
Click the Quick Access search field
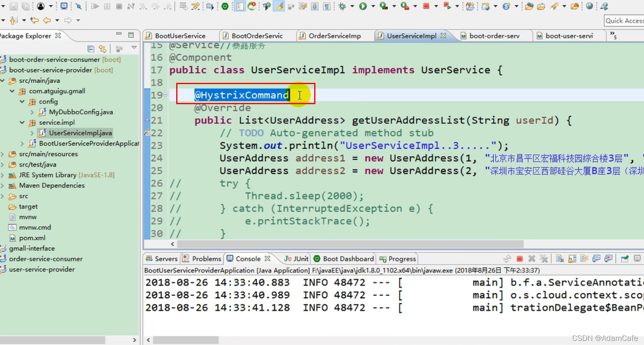coord(624,21)
